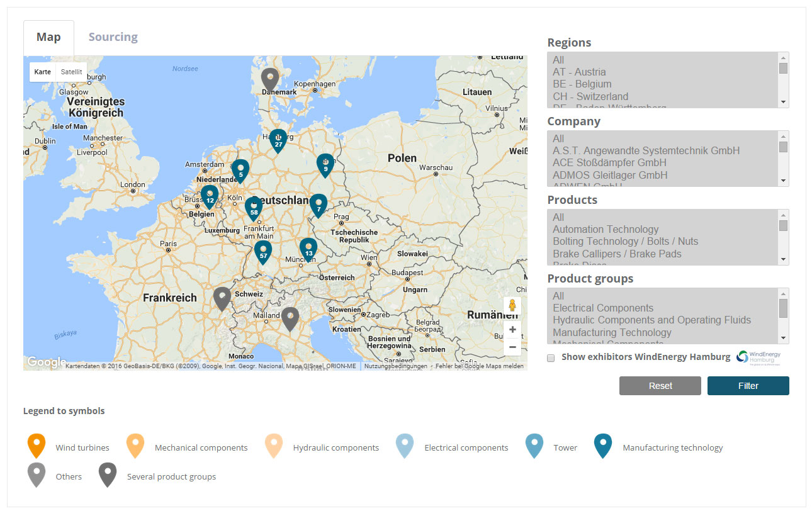Open the Sourcing tab
The image size is (812, 511).
[113, 37]
